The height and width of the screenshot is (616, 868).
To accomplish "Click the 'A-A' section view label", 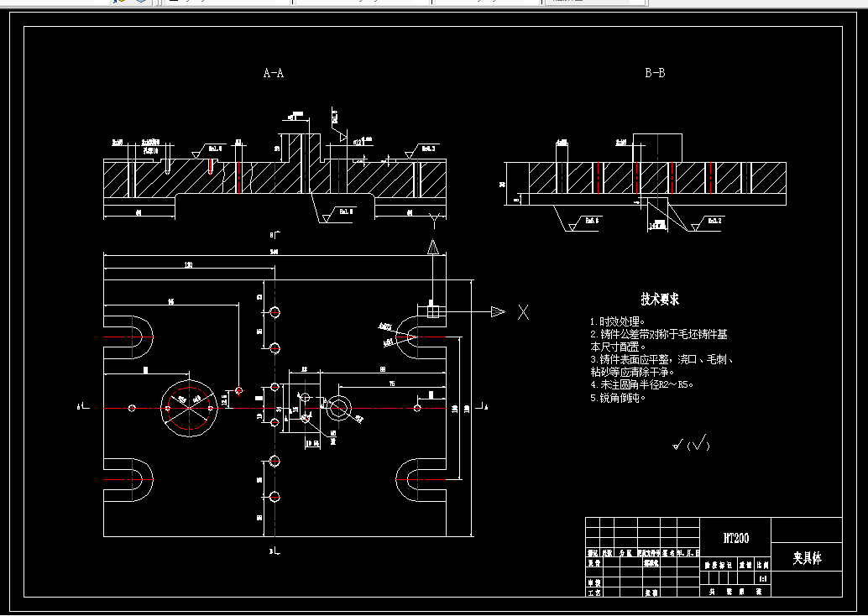I will (x=274, y=73).
